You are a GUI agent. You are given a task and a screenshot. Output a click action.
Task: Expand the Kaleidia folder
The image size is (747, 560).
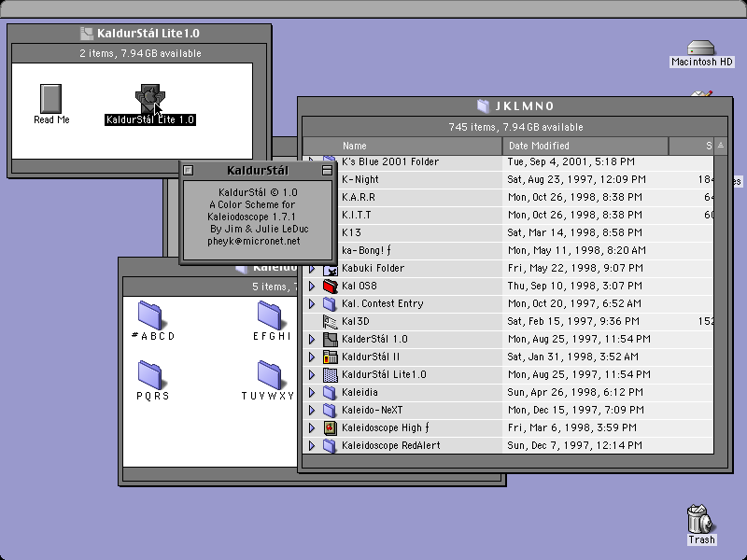click(x=312, y=392)
